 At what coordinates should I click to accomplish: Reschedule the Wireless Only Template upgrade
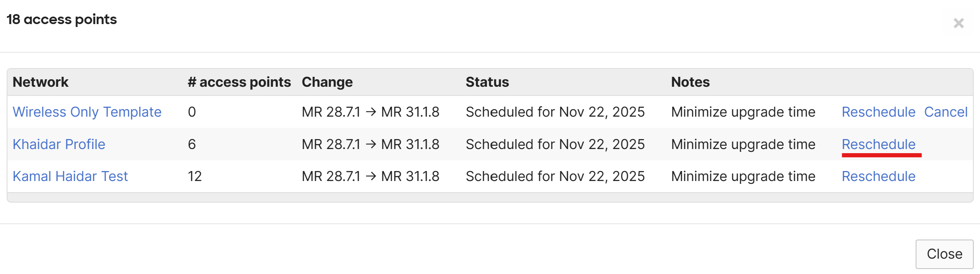879,112
